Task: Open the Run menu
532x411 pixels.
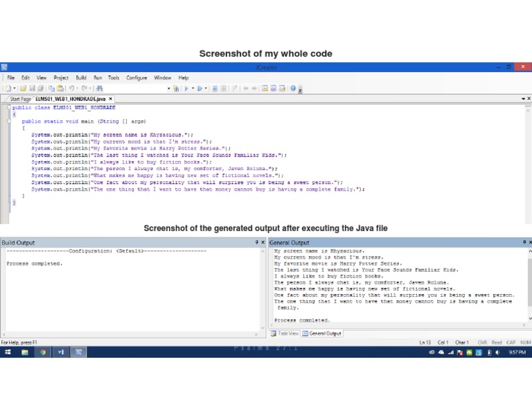Action: tap(98, 77)
